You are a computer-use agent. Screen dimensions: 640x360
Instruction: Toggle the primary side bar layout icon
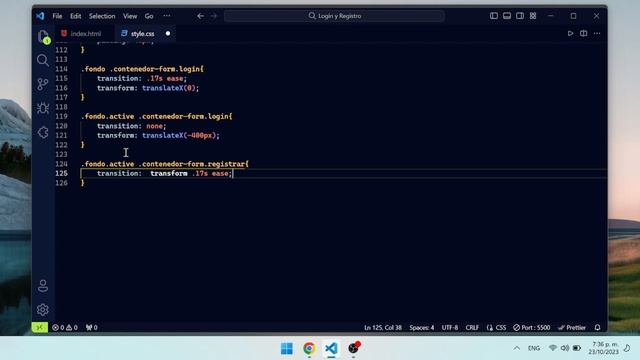click(x=494, y=16)
